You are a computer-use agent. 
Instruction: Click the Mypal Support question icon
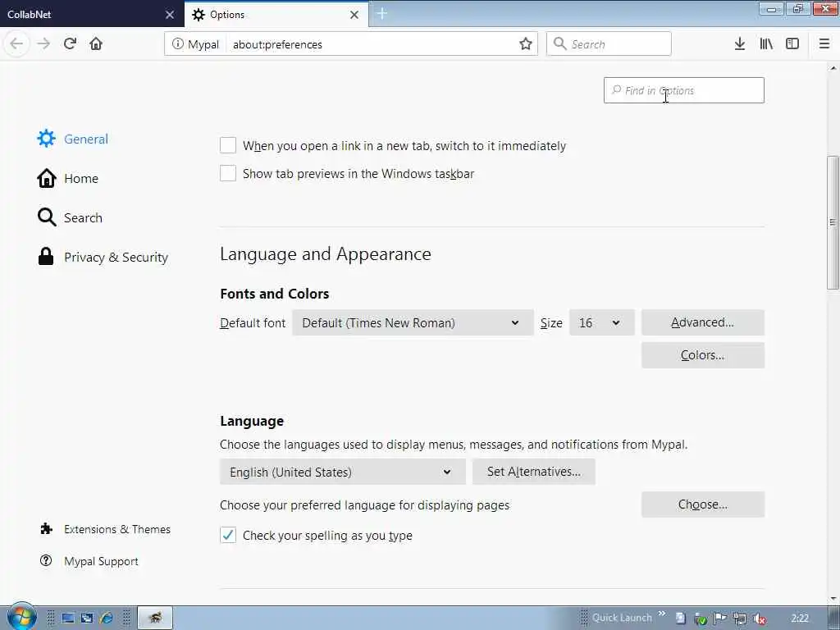(46, 561)
